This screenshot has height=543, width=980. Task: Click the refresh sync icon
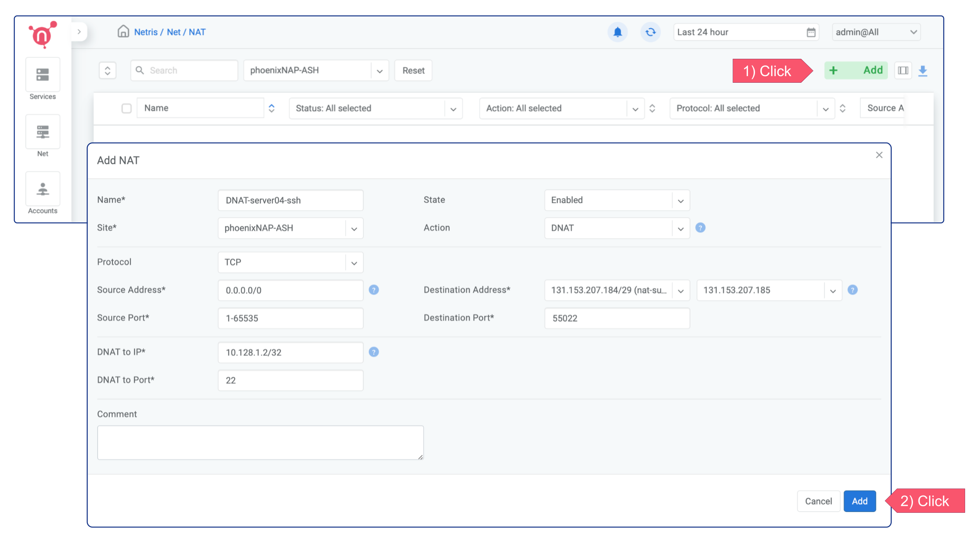(x=650, y=32)
